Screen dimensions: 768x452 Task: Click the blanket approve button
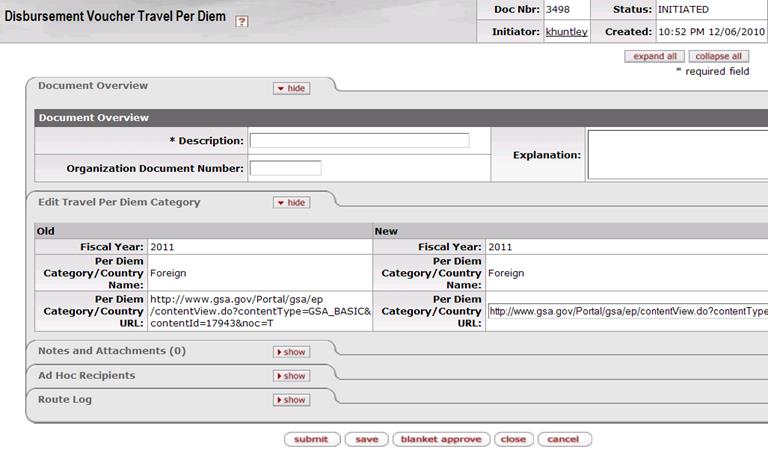coord(441,439)
